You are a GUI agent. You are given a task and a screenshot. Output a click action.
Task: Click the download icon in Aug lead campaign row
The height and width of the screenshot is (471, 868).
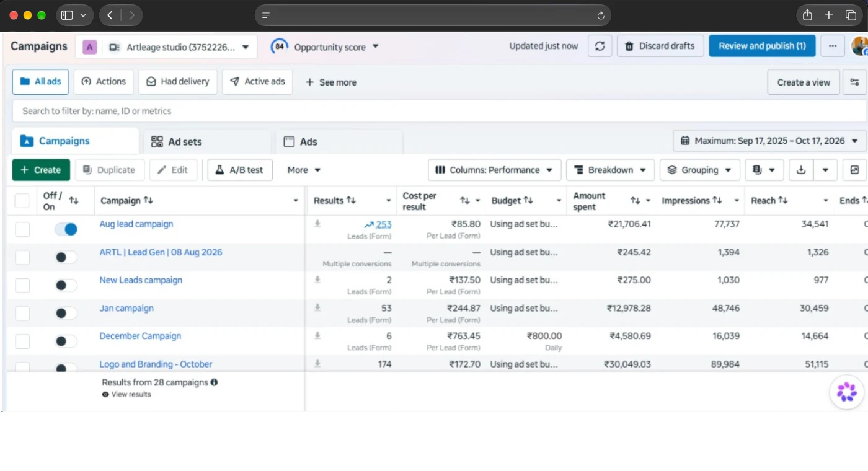[317, 224]
